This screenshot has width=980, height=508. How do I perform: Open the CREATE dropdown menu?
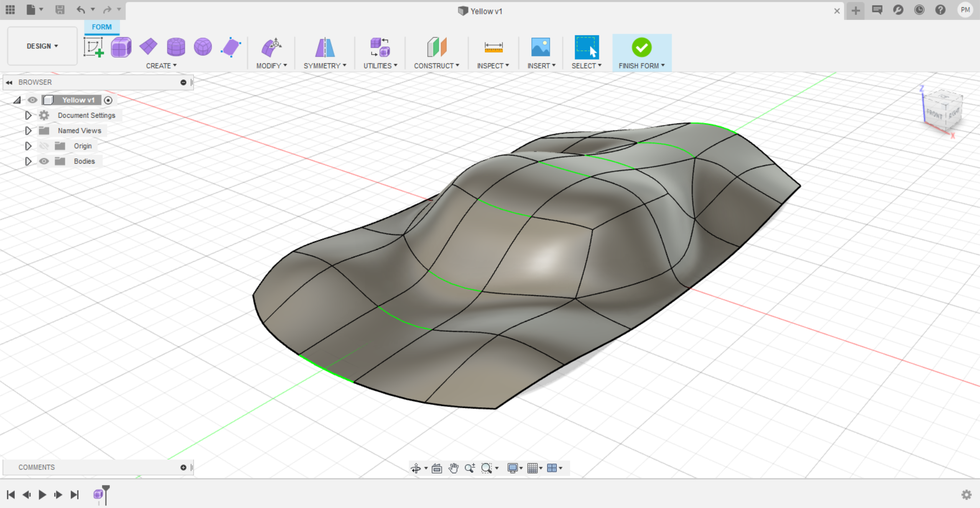click(x=161, y=66)
